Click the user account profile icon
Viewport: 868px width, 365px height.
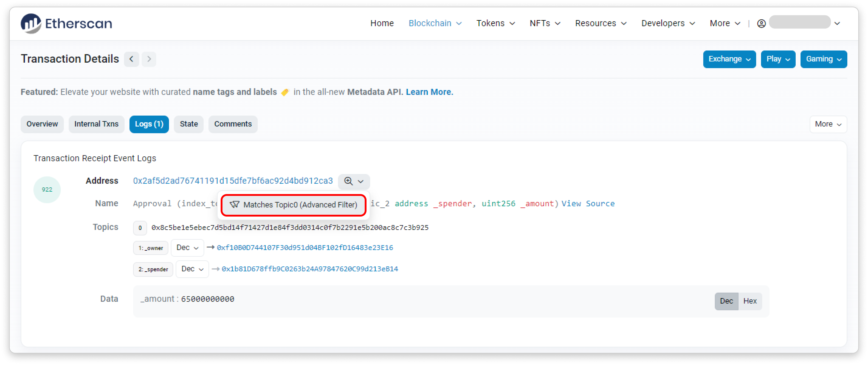[x=761, y=23]
